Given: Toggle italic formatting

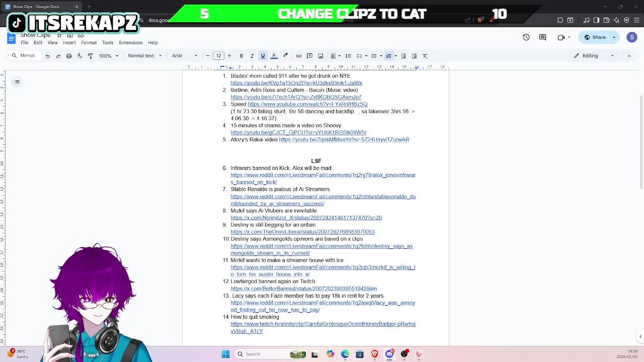Looking at the screenshot, I should (x=252, y=56).
